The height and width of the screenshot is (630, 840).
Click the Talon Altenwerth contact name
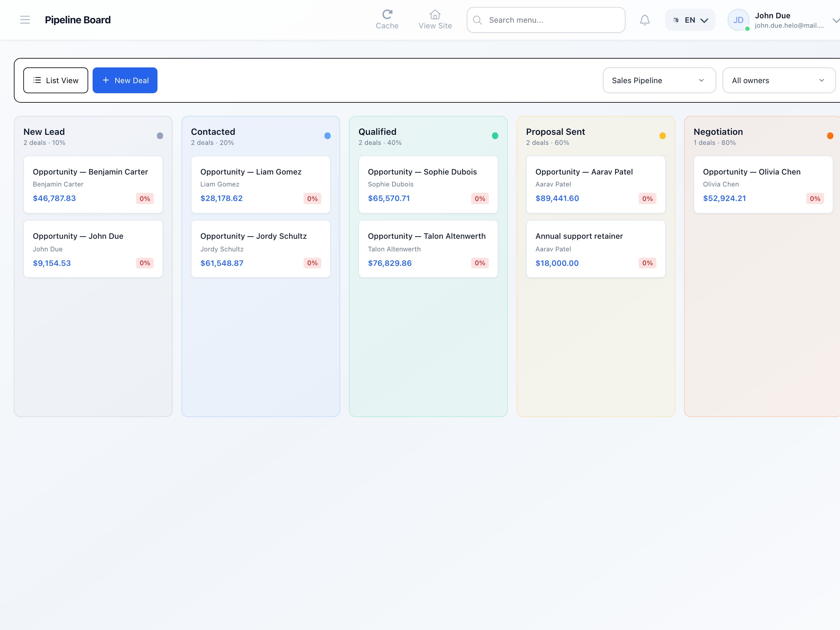pyautogui.click(x=394, y=249)
